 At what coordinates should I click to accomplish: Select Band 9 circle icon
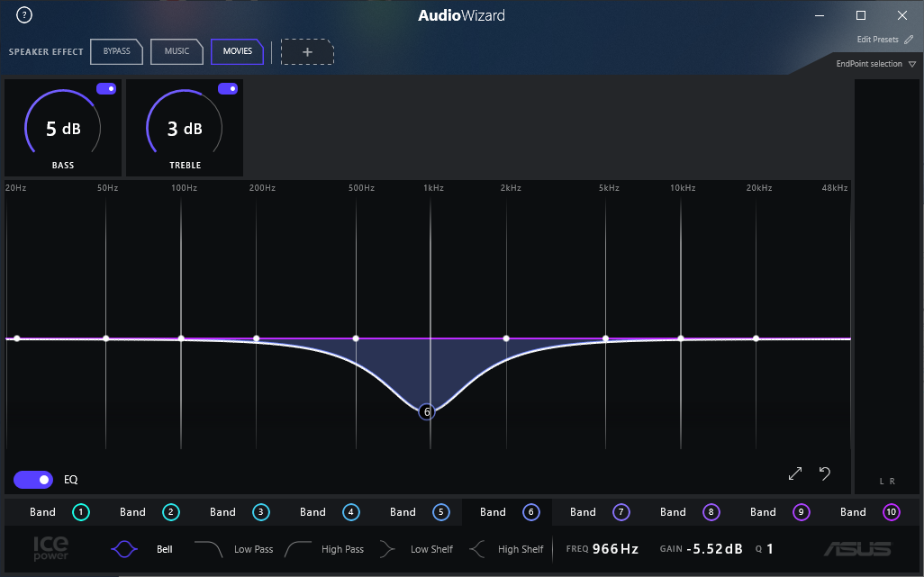click(x=801, y=512)
